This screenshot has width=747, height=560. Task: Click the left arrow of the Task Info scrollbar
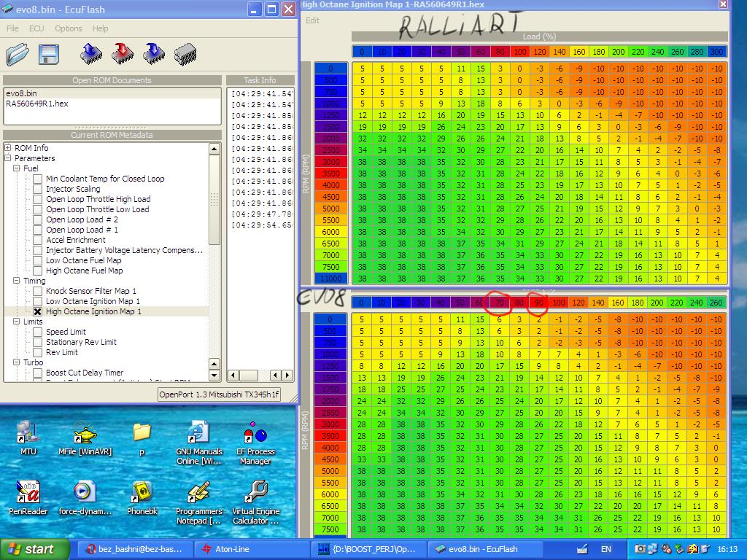233,376
